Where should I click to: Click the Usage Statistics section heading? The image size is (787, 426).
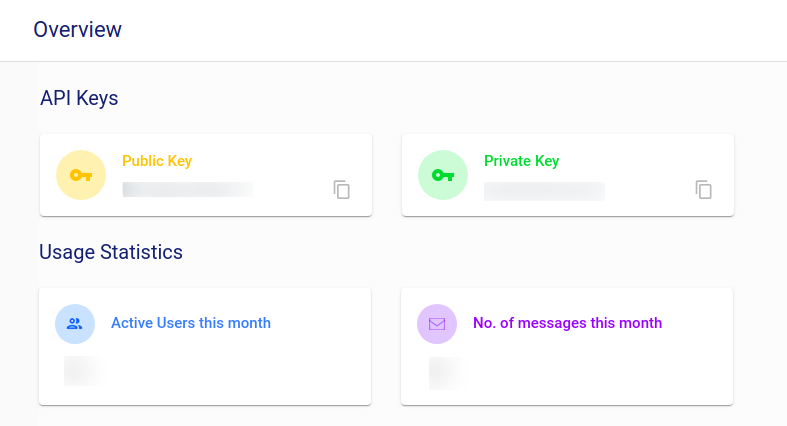pyautogui.click(x=111, y=252)
